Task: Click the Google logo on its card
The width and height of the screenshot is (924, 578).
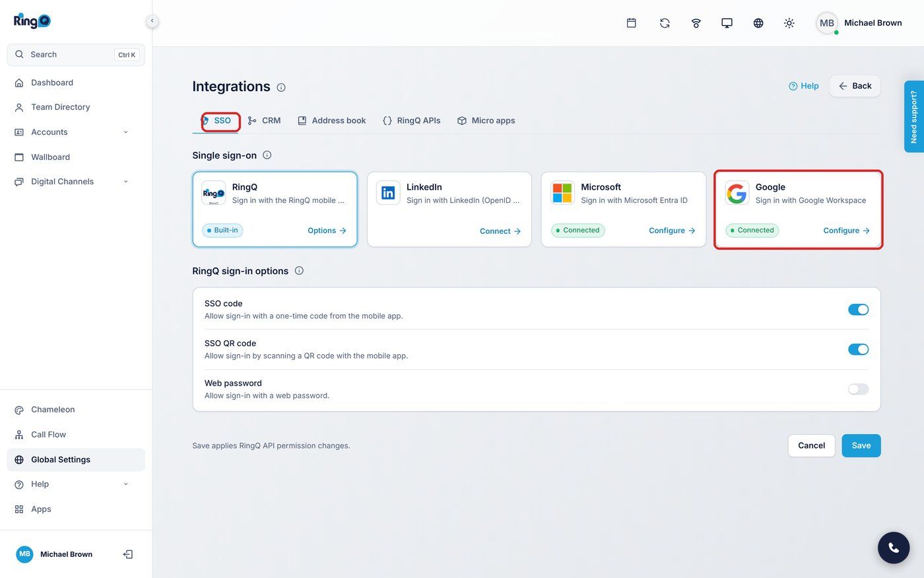Action: (737, 193)
